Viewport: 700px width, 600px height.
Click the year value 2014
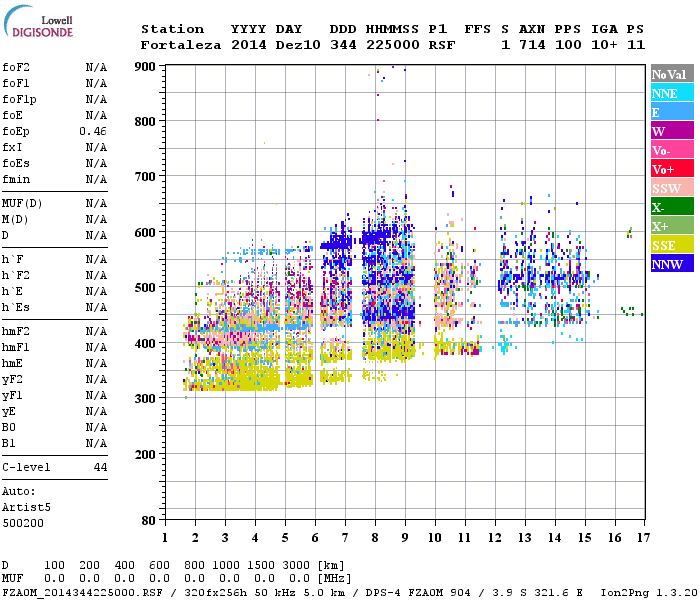[249, 45]
